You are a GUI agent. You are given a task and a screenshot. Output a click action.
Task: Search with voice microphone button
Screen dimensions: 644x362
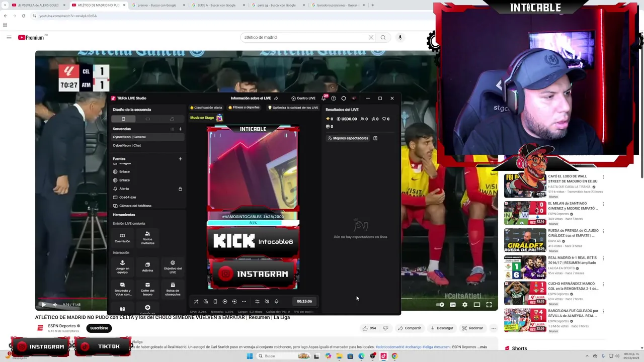click(x=400, y=37)
